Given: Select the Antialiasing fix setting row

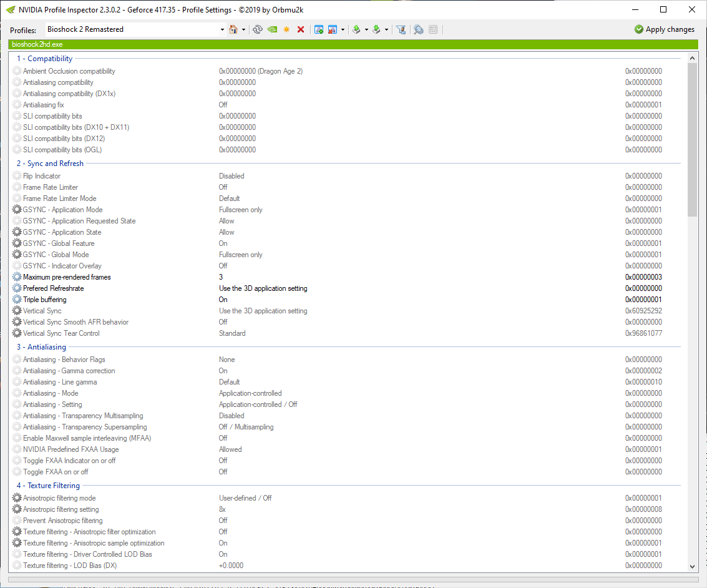Looking at the screenshot, I should pyautogui.click(x=346, y=105).
